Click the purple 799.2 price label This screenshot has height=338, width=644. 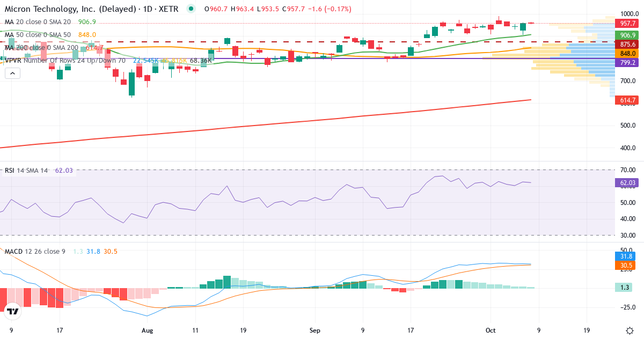627,62
